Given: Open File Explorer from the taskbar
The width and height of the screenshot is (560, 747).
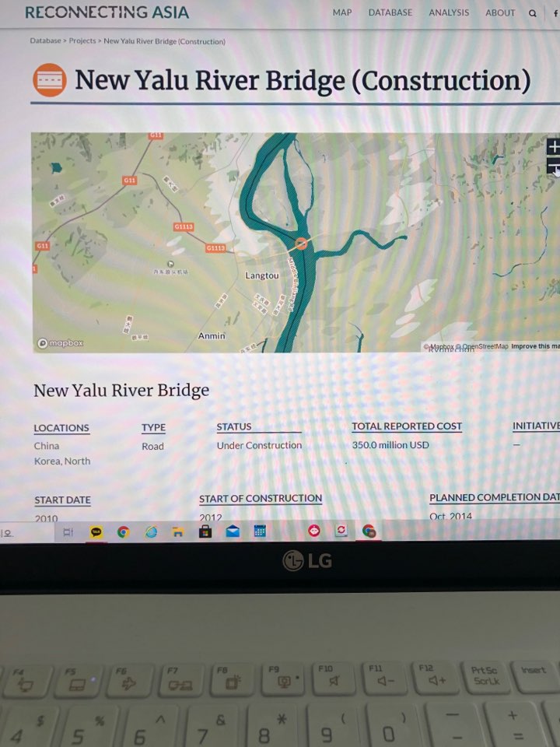Looking at the screenshot, I should point(178,531).
